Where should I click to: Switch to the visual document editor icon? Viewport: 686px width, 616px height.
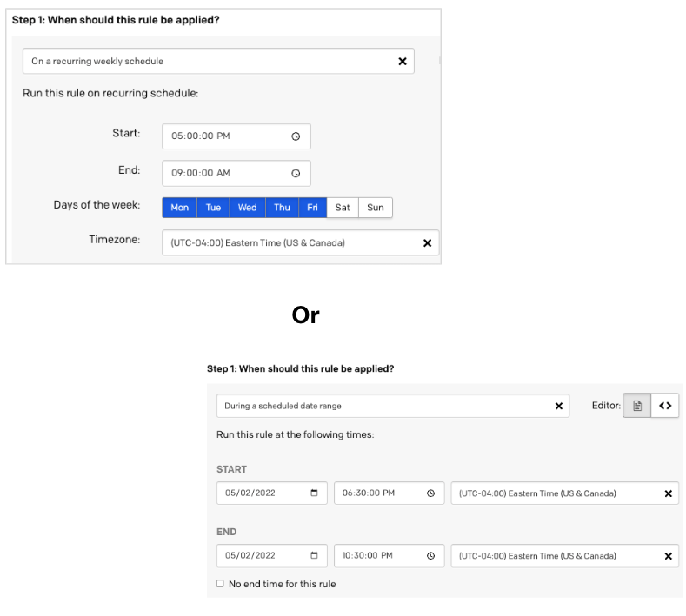pyautogui.click(x=637, y=406)
